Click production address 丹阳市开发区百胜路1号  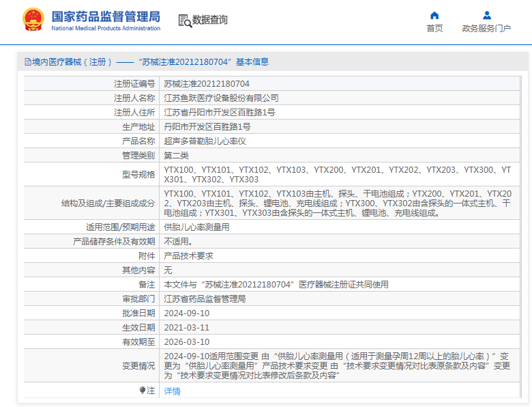207,127
